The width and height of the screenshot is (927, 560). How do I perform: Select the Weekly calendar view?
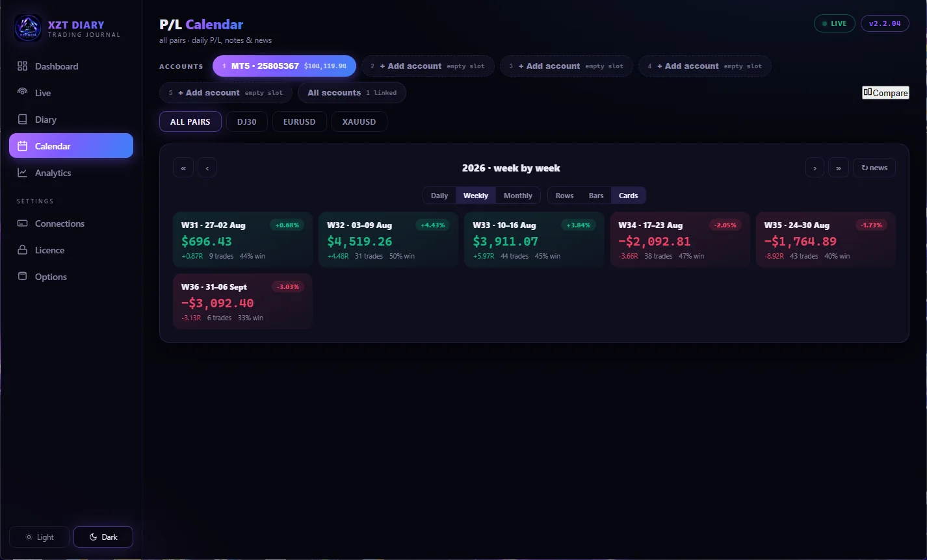(x=476, y=196)
